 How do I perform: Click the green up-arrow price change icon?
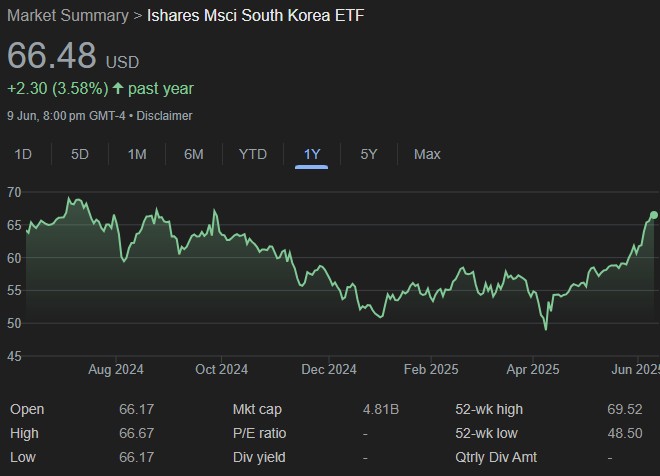[118, 88]
